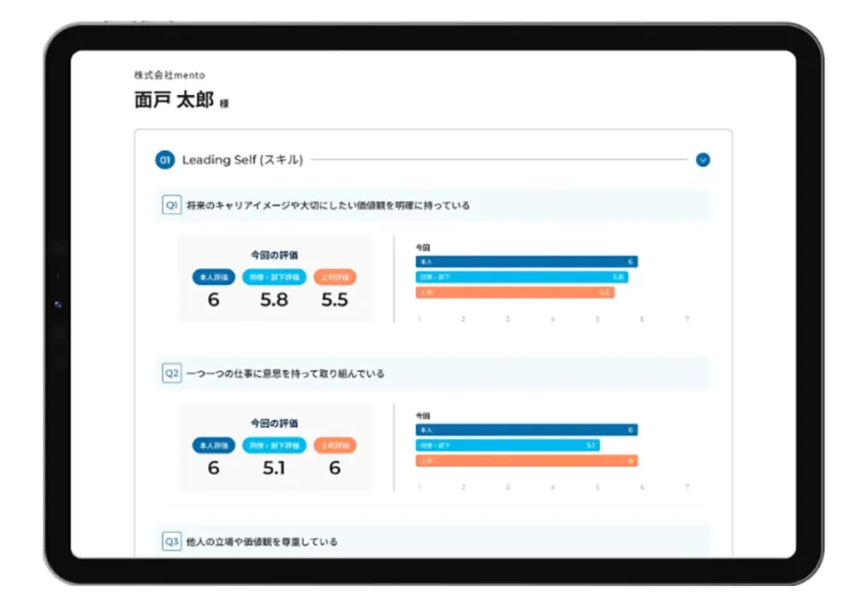Click the Q3 question badge
This screenshot has height=616, width=856.
click(x=170, y=541)
